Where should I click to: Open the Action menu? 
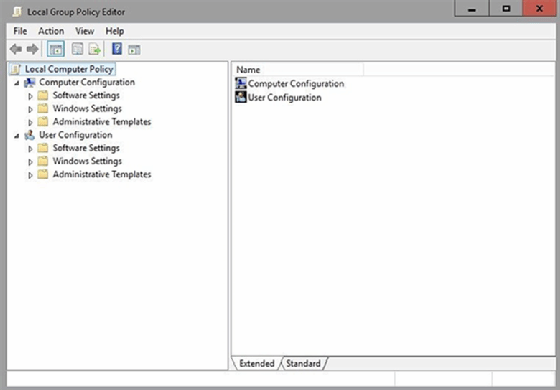[x=51, y=31]
